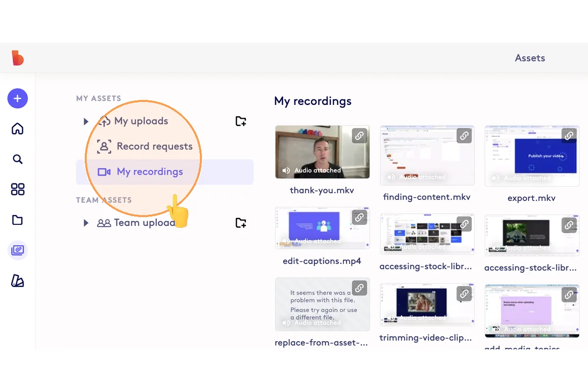
Task: Open the Home icon in sidebar
Action: coord(18,129)
